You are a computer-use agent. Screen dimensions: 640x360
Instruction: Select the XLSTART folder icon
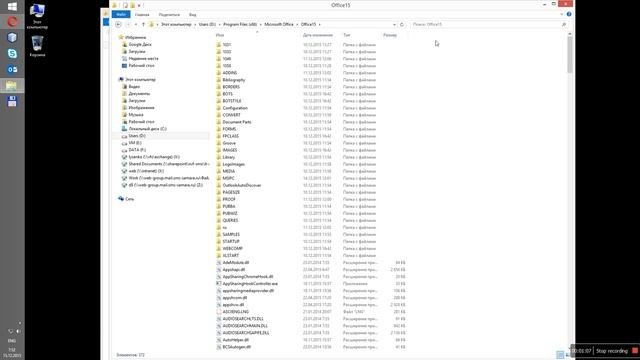pyautogui.click(x=218, y=255)
